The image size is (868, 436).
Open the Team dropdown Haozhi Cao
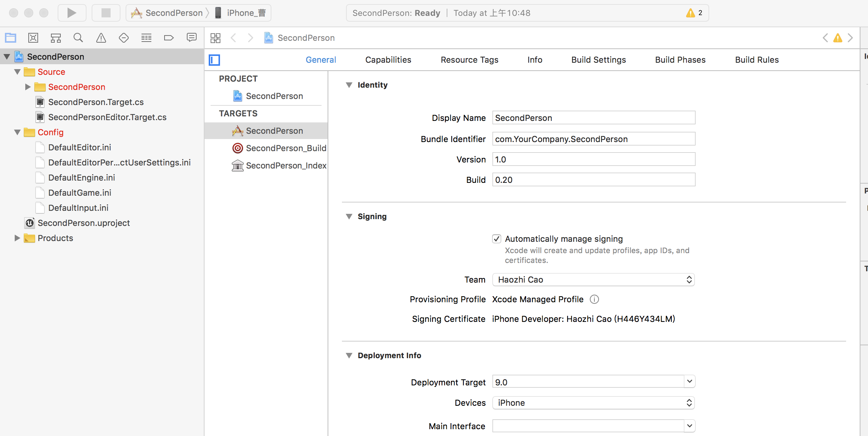click(594, 280)
